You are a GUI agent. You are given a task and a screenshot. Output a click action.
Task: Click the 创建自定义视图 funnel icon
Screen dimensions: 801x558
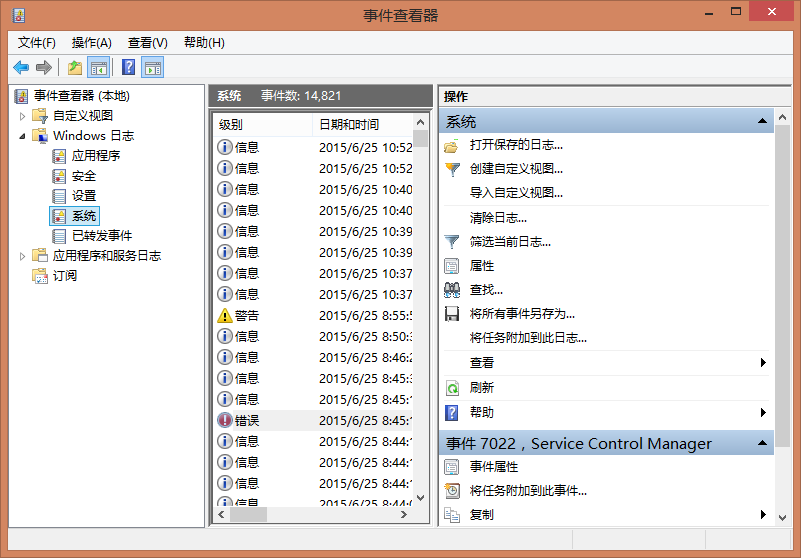click(x=452, y=169)
